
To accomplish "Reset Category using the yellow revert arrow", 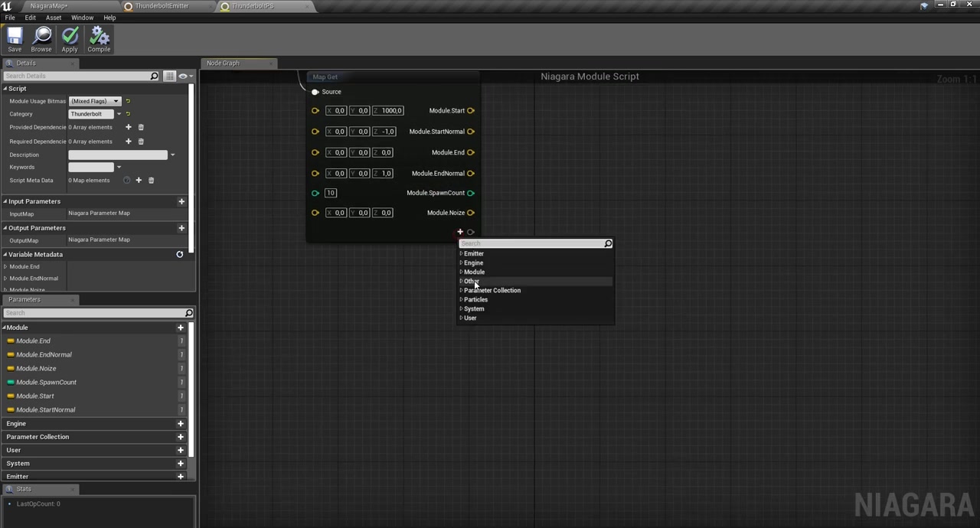I will (x=128, y=113).
